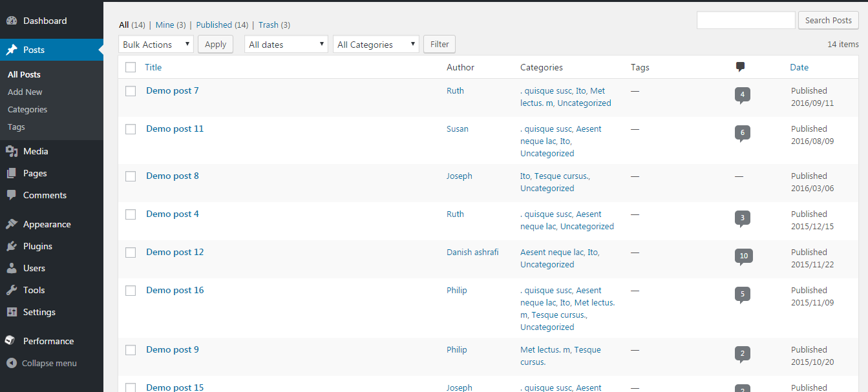
Task: Select the checkbox beside Demo post 12
Action: [x=131, y=253]
